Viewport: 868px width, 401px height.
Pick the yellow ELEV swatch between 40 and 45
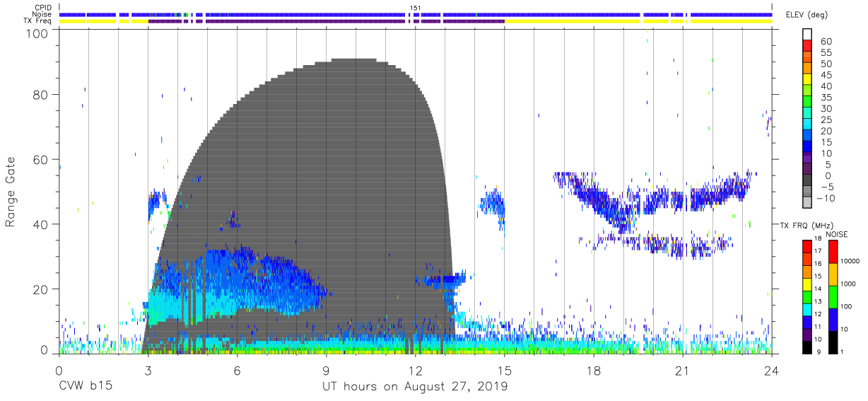pos(807,79)
